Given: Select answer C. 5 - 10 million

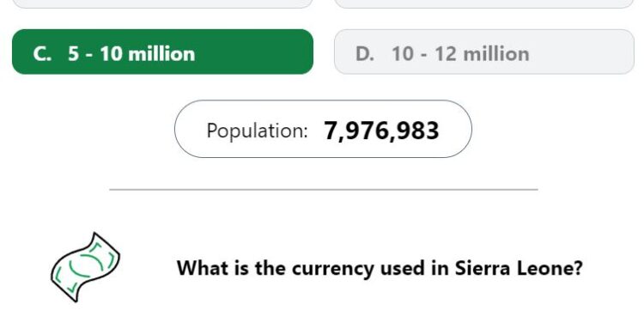Looking at the screenshot, I should click(162, 52).
